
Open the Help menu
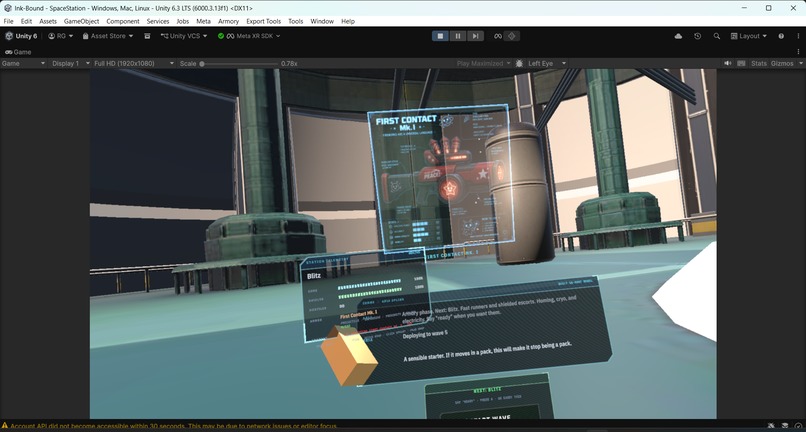pos(348,21)
